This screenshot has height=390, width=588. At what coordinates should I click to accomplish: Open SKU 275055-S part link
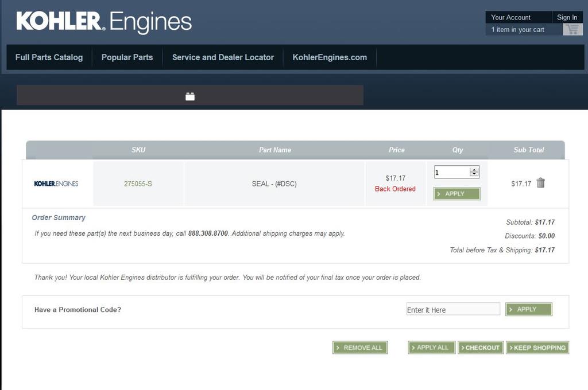(x=138, y=184)
